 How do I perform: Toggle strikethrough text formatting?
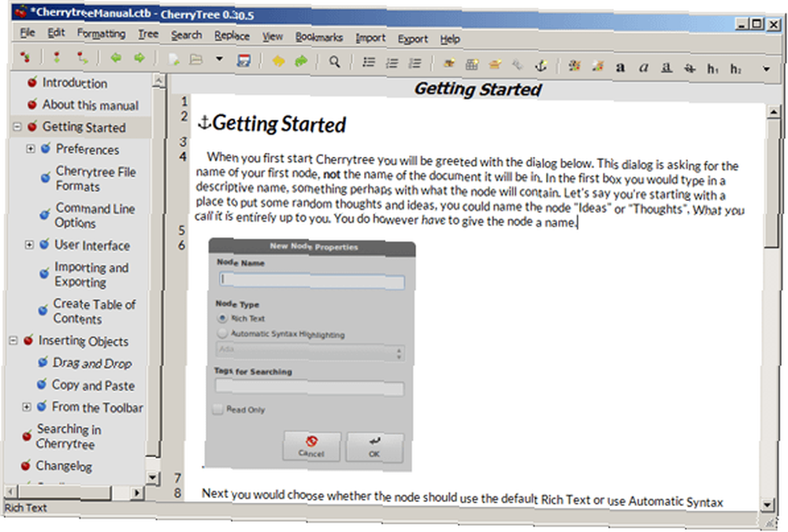[689, 69]
